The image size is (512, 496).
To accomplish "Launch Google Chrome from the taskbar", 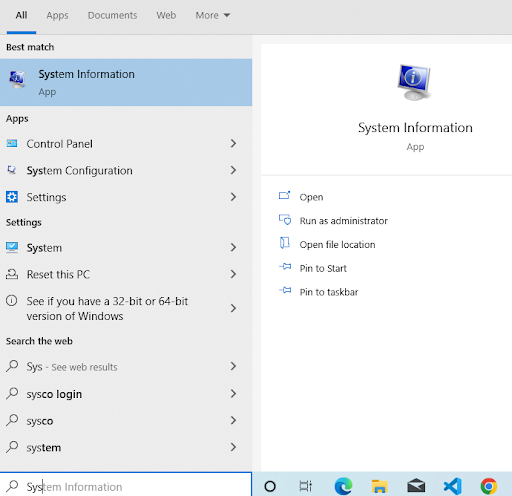I will (x=489, y=486).
